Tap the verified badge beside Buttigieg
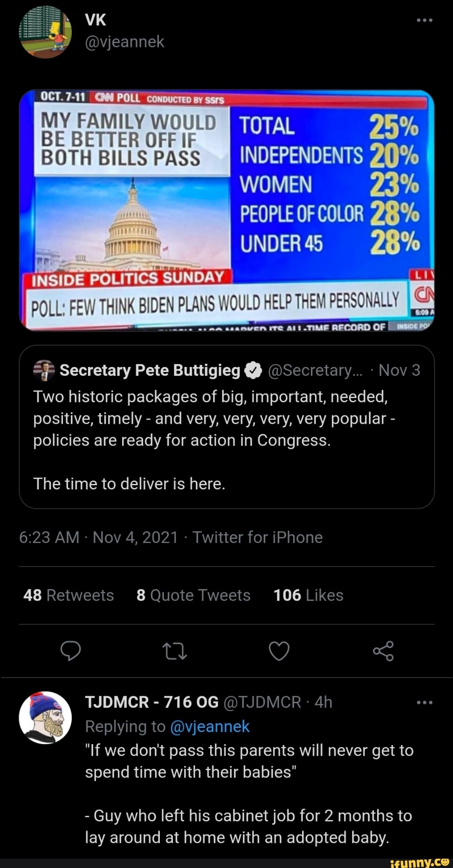Screen dimensions: 453x868 tap(253, 370)
